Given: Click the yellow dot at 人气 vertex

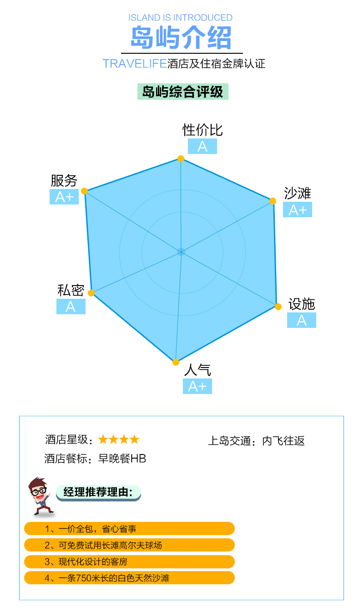Looking at the screenshot, I should click(x=176, y=362).
